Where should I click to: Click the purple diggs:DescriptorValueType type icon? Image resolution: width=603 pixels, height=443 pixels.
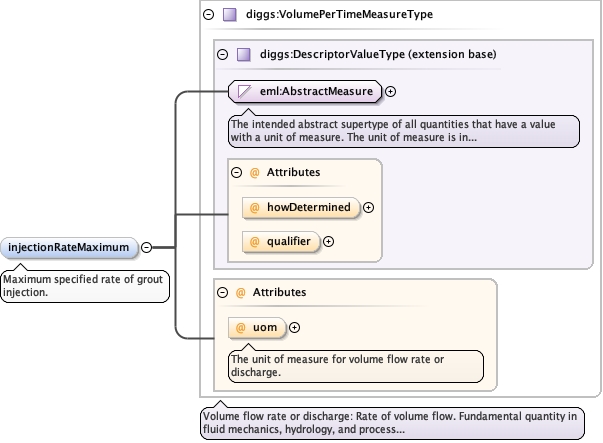pos(244,53)
